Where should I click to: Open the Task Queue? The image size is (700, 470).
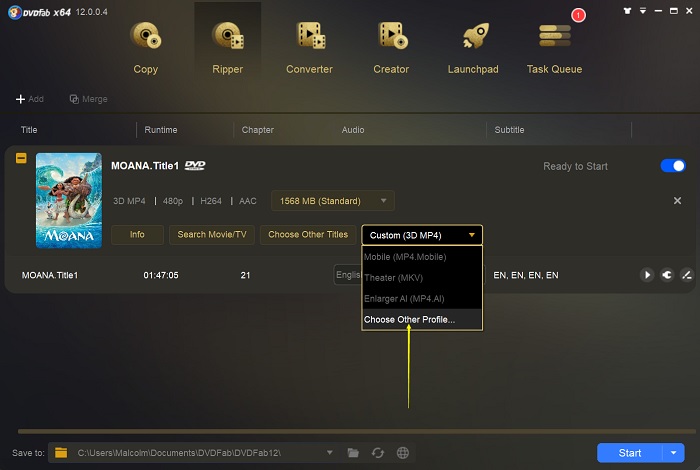tap(554, 47)
